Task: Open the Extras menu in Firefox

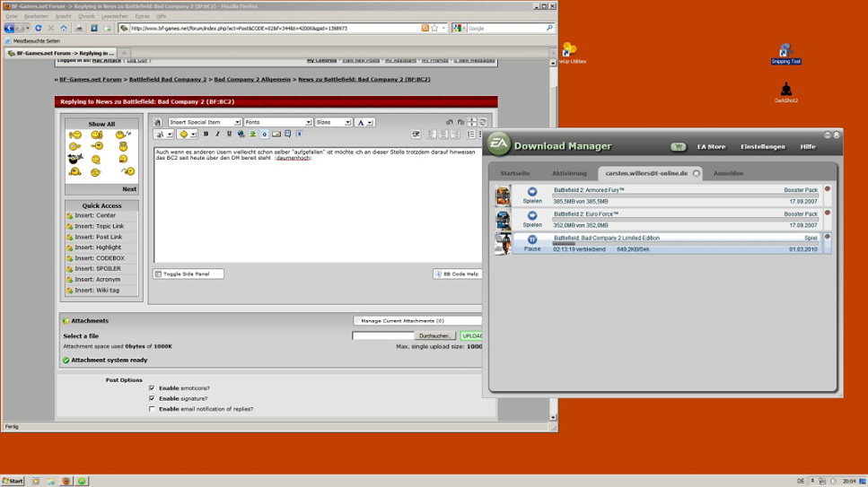Action: 142,17
